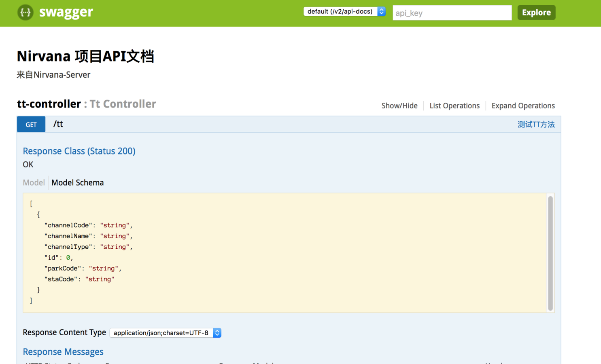Click the Response Class (Status 200) heading
Viewport: 601px width, 364px height.
(x=79, y=151)
